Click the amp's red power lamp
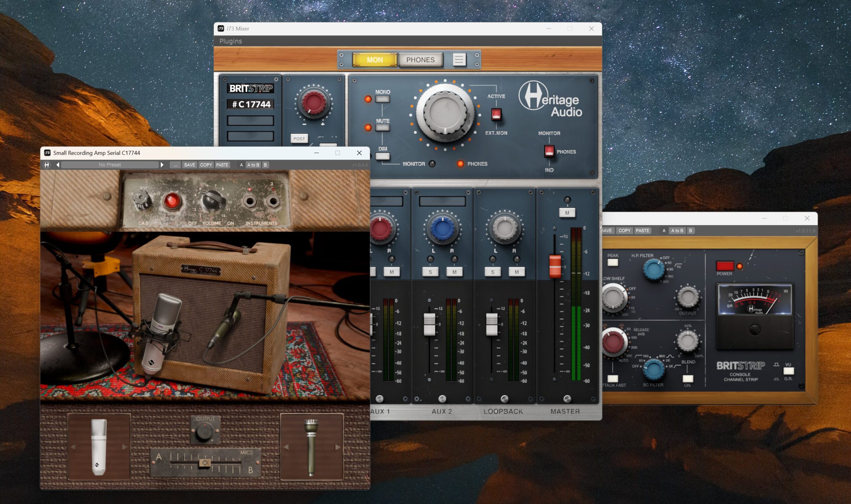The height and width of the screenshot is (504, 851). point(172,201)
